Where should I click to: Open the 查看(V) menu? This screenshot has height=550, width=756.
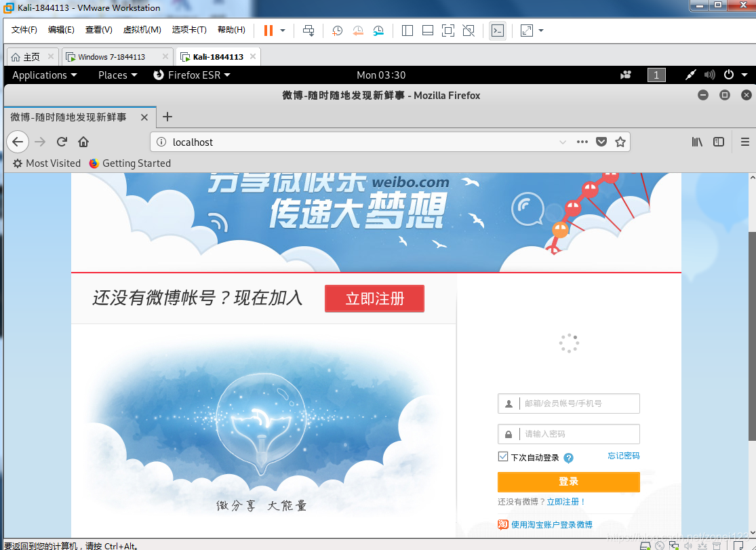pos(99,30)
